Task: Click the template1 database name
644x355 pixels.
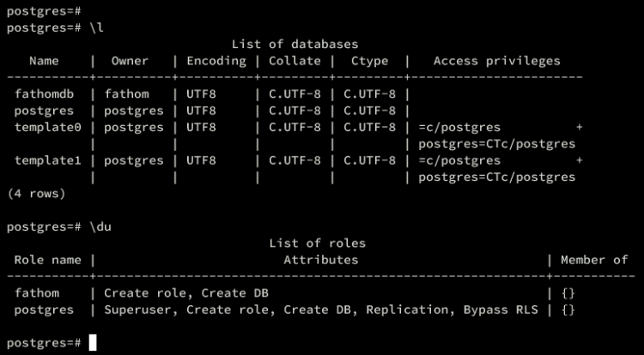Action: pos(48,160)
